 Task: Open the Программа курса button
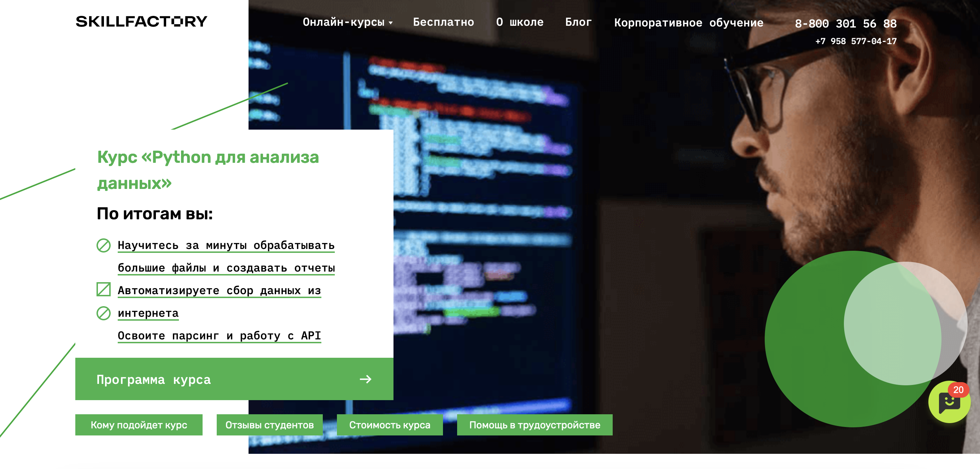point(234,379)
